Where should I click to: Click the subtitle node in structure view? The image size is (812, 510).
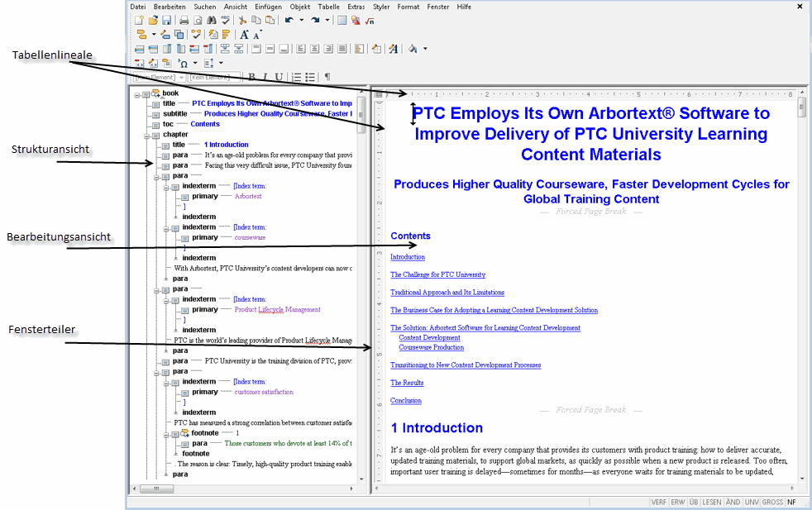click(175, 114)
